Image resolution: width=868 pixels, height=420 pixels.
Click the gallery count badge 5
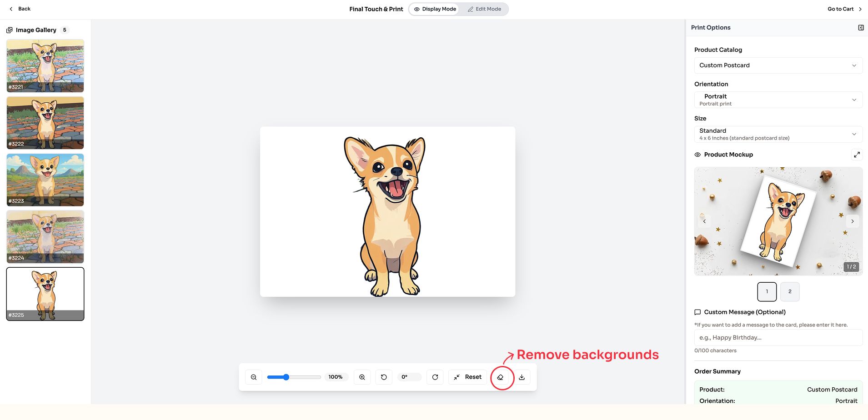coord(65,30)
